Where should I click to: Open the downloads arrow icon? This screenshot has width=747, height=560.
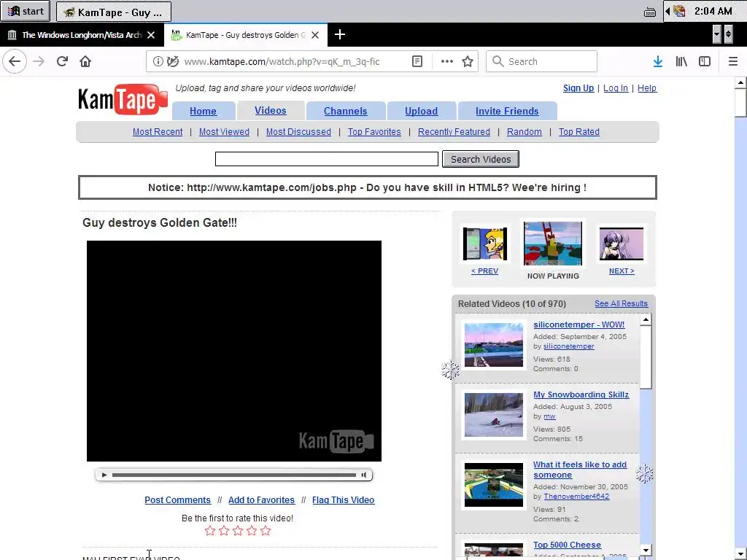[x=658, y=61]
